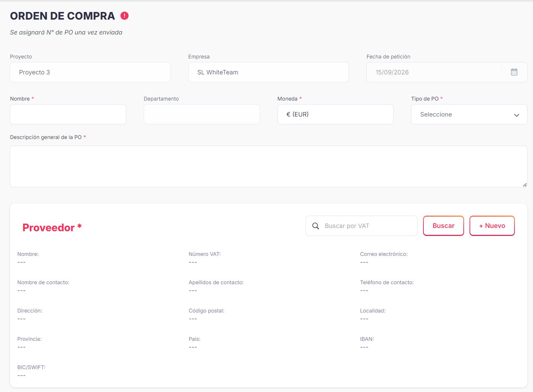Click the Proveedor section title
Screen dimensions: 533x392
[x=52, y=228]
